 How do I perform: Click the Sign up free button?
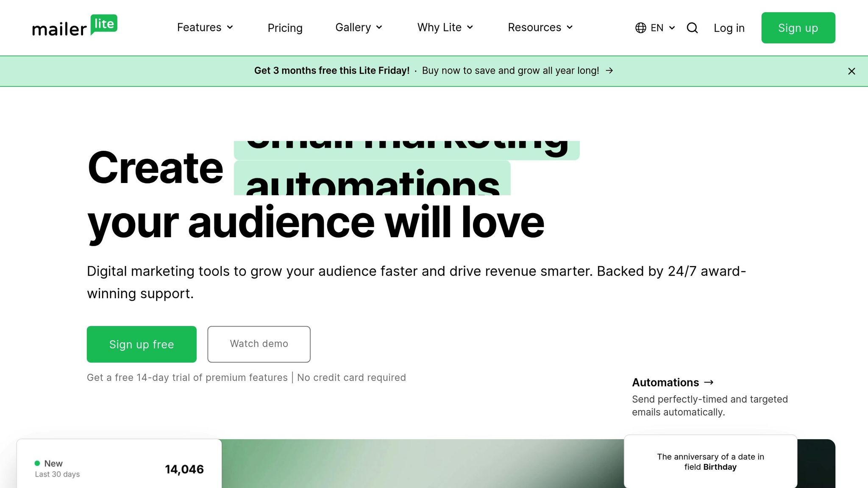click(x=141, y=344)
